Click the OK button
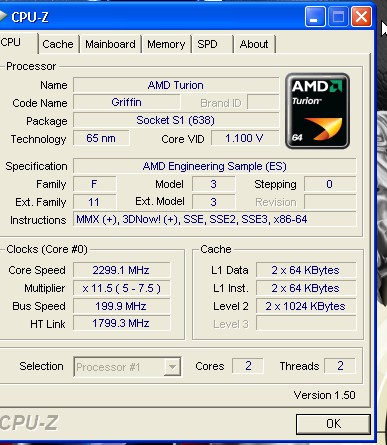387x445 pixels. pyautogui.click(x=333, y=424)
